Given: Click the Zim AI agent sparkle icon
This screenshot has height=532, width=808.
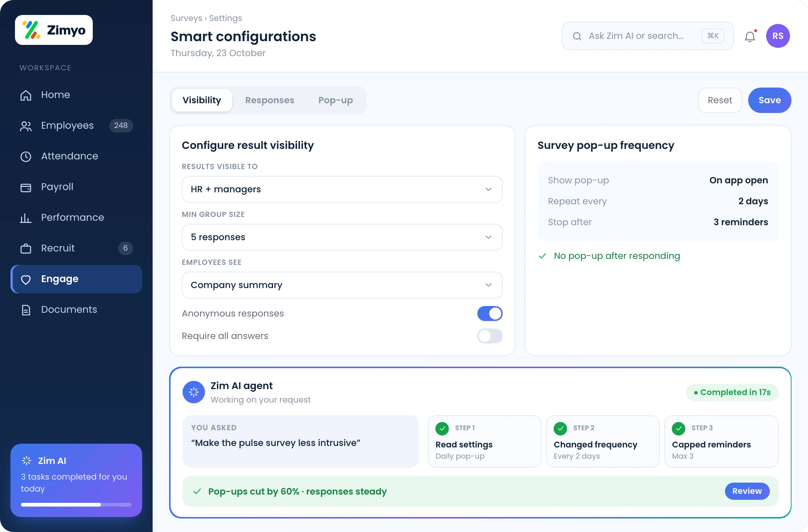Looking at the screenshot, I should pos(194,392).
